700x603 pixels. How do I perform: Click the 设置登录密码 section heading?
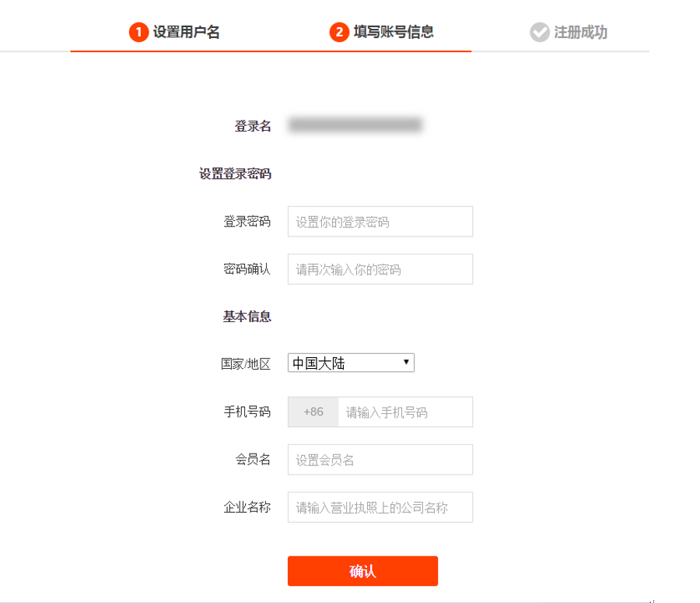[235, 174]
